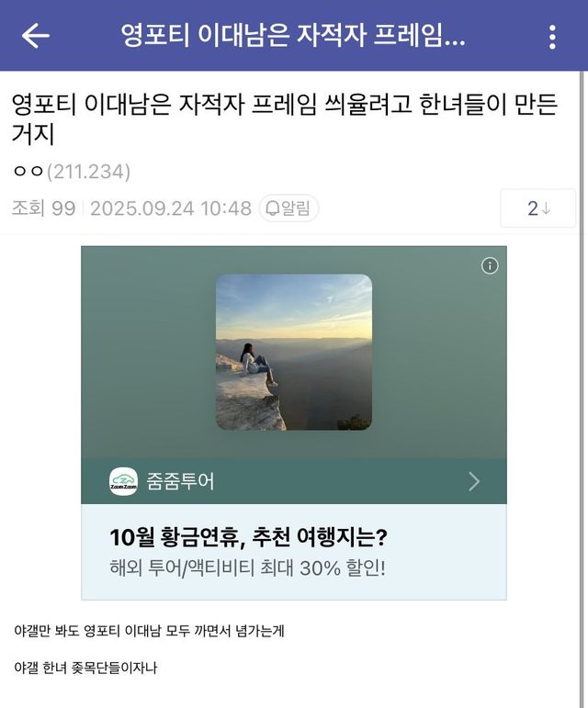Open the 10월 황금연휴 ad headline

248,537
